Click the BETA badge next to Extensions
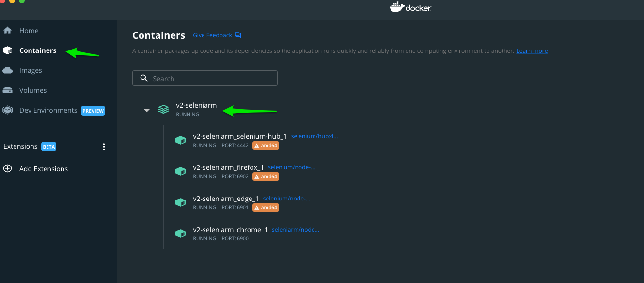The height and width of the screenshot is (283, 644). 48,147
